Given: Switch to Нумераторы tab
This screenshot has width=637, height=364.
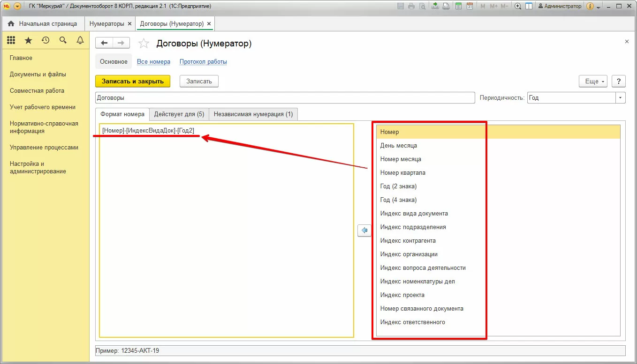Looking at the screenshot, I should (x=106, y=23).
